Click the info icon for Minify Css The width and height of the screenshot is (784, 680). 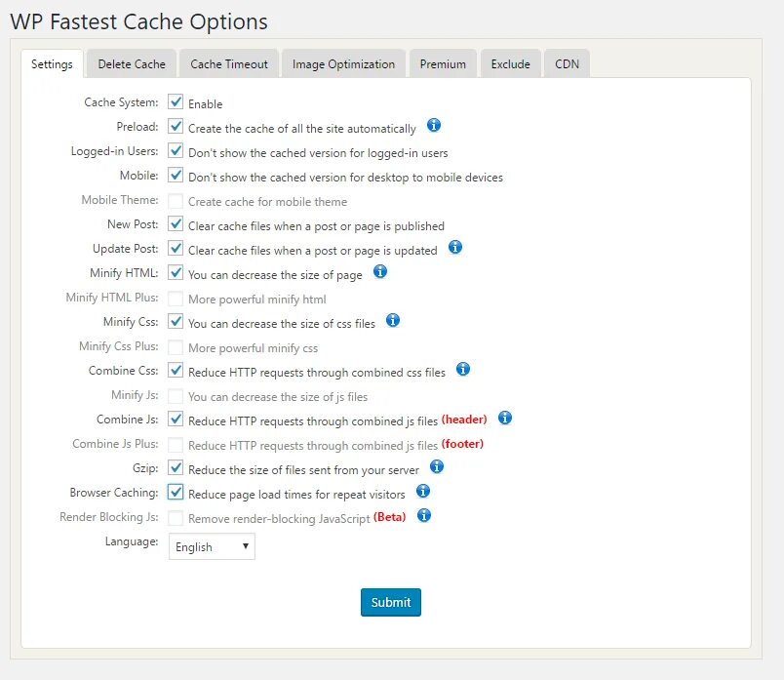pyautogui.click(x=393, y=320)
